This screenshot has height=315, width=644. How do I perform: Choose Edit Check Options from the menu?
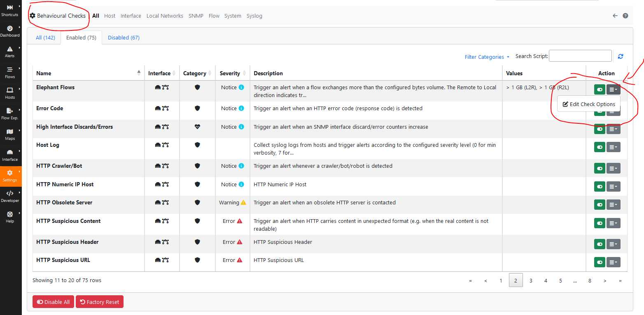pos(589,104)
